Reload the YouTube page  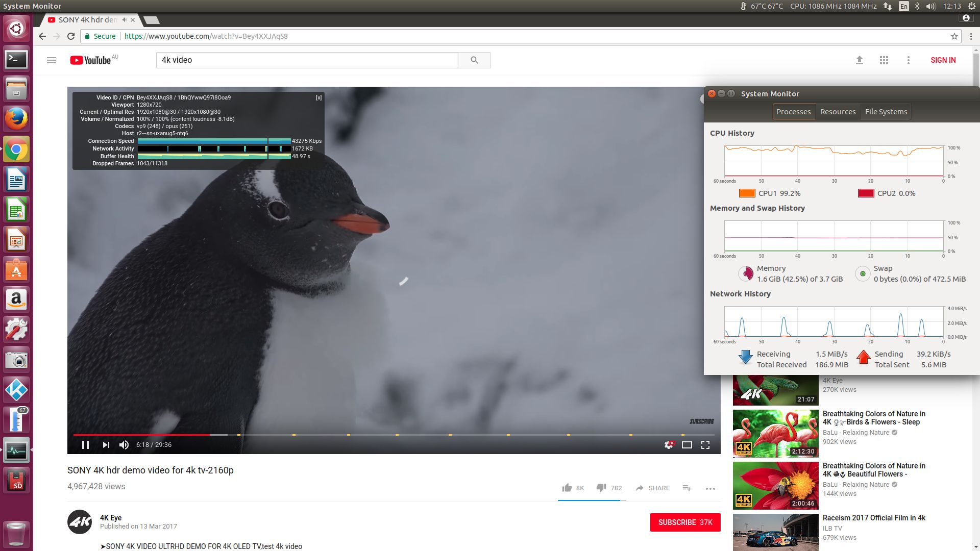click(71, 36)
